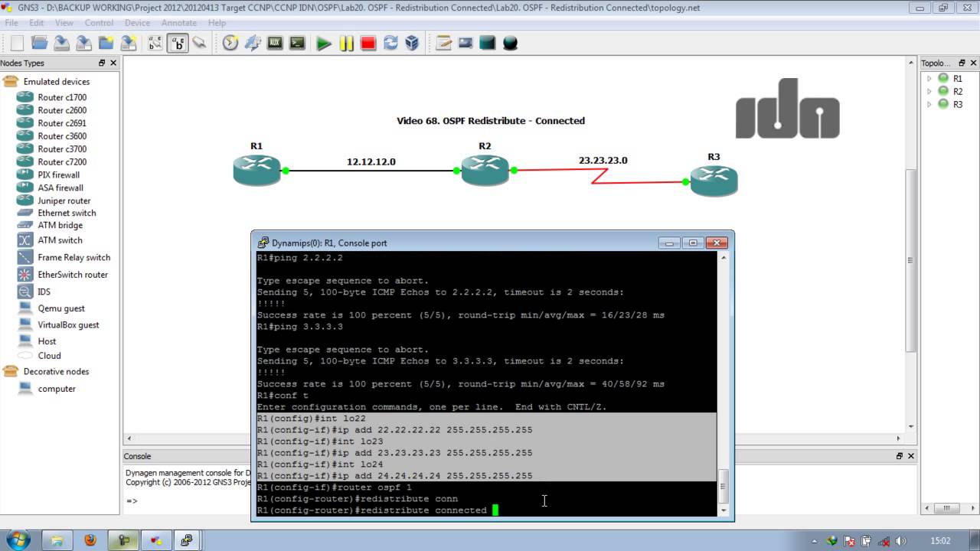Open Windows Start menu

(x=18, y=540)
